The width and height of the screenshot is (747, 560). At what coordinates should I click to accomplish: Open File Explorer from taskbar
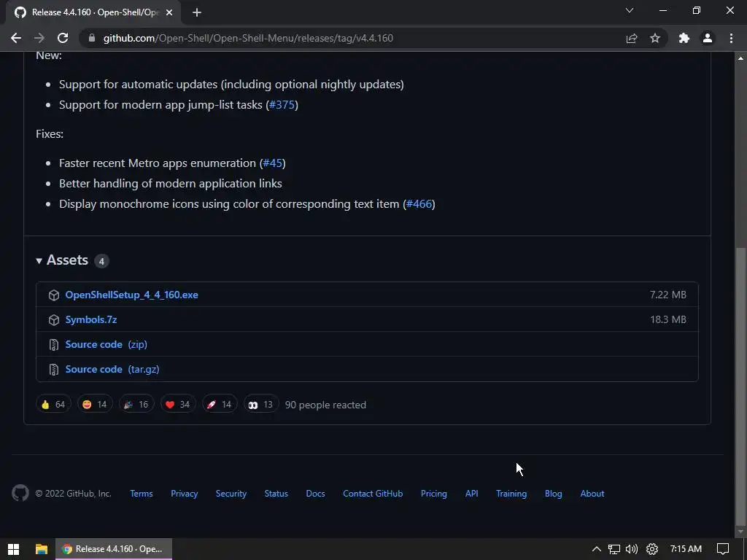42,549
